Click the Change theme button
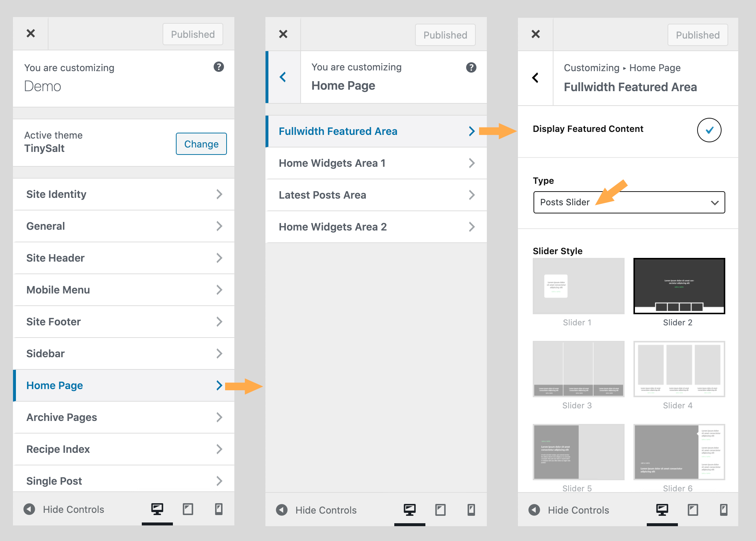This screenshot has width=756, height=541. (x=201, y=144)
